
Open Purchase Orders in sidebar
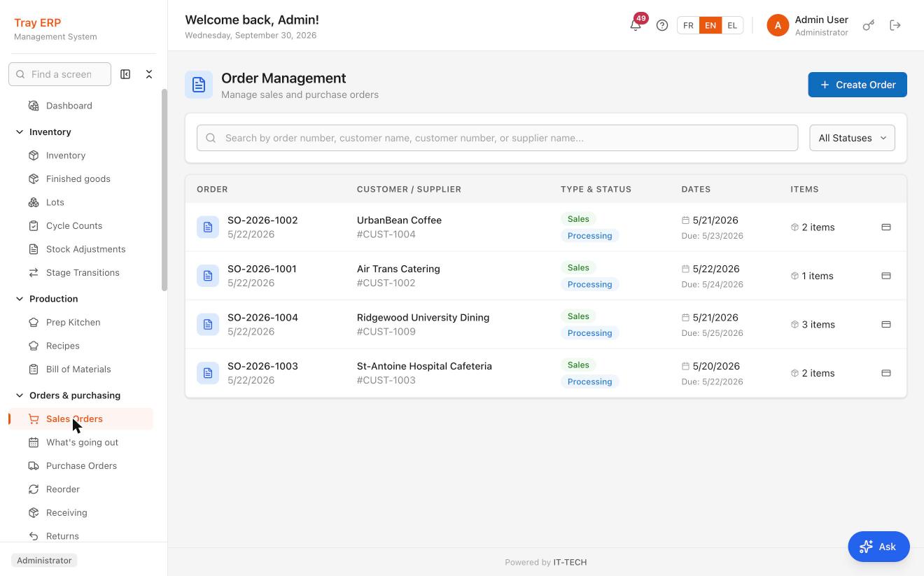[81, 465]
